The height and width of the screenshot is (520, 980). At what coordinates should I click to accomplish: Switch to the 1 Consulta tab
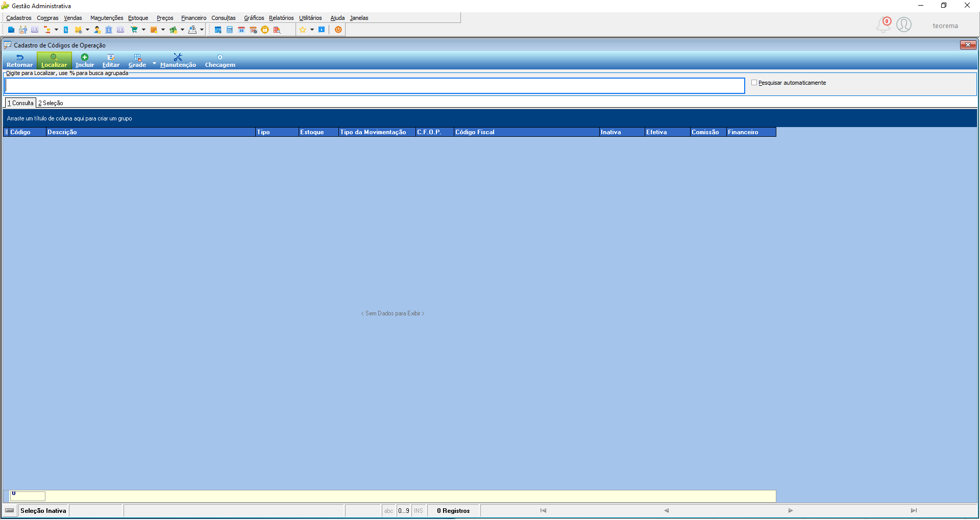20,103
